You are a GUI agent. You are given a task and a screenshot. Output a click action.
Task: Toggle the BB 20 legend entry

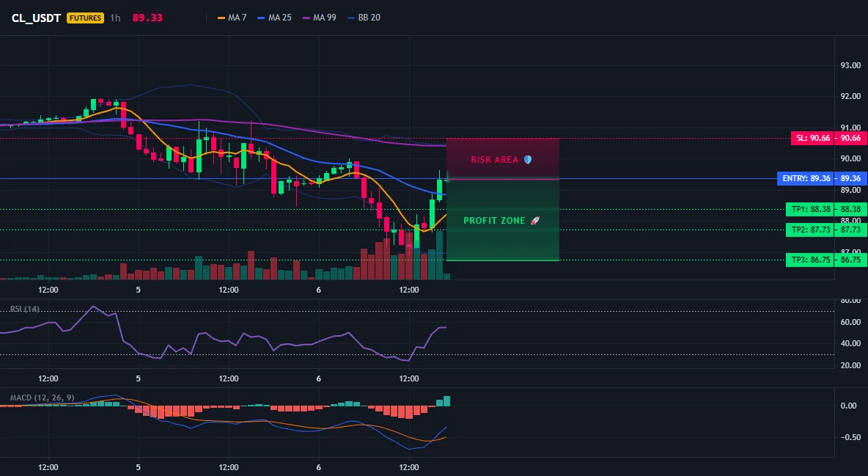pos(364,18)
